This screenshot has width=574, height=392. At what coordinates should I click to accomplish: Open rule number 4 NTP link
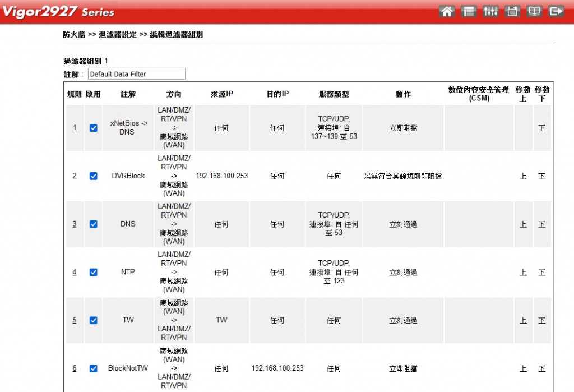tap(75, 272)
